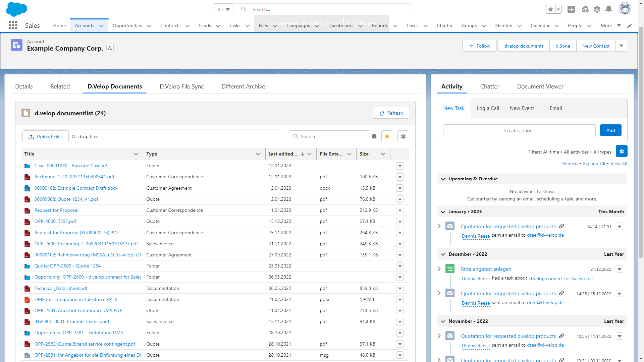Click the global Search field
The height and width of the screenshot is (362, 644).
click(322, 9)
